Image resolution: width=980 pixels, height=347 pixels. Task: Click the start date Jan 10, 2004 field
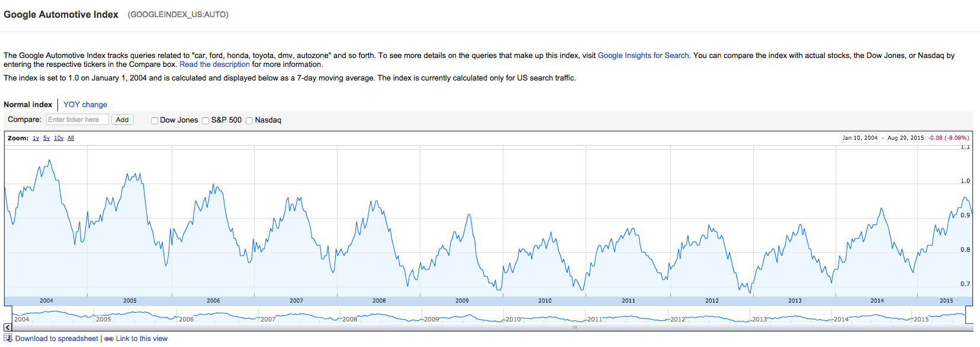860,137
